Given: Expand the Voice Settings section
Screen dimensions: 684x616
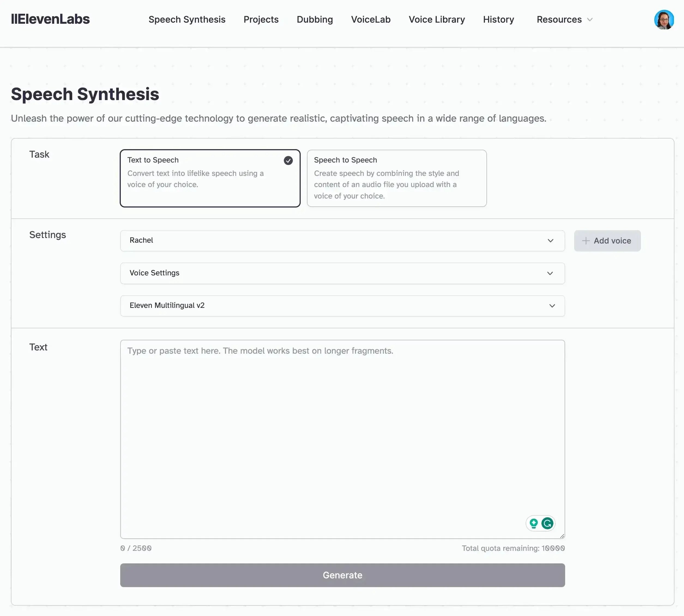Looking at the screenshot, I should [x=342, y=273].
